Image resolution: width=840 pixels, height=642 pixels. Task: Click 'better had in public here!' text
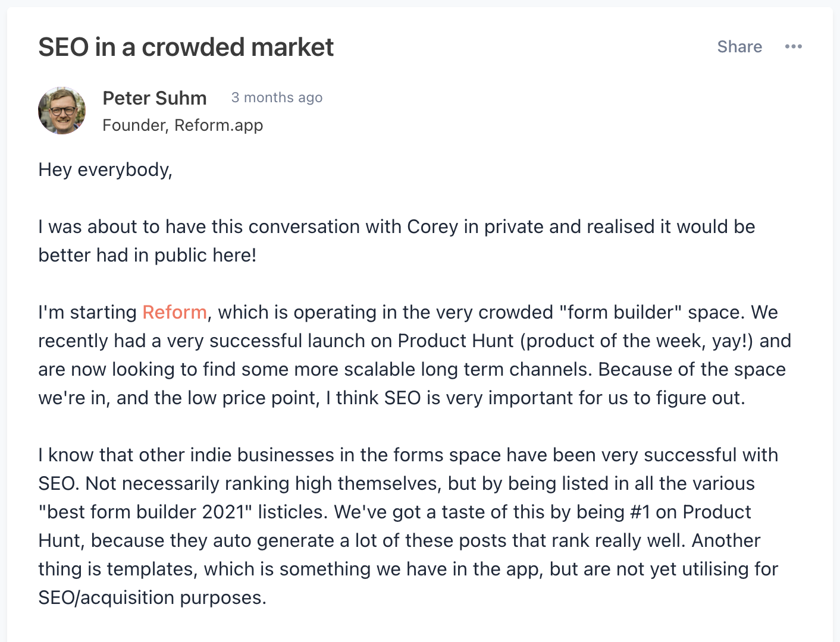pos(148,255)
